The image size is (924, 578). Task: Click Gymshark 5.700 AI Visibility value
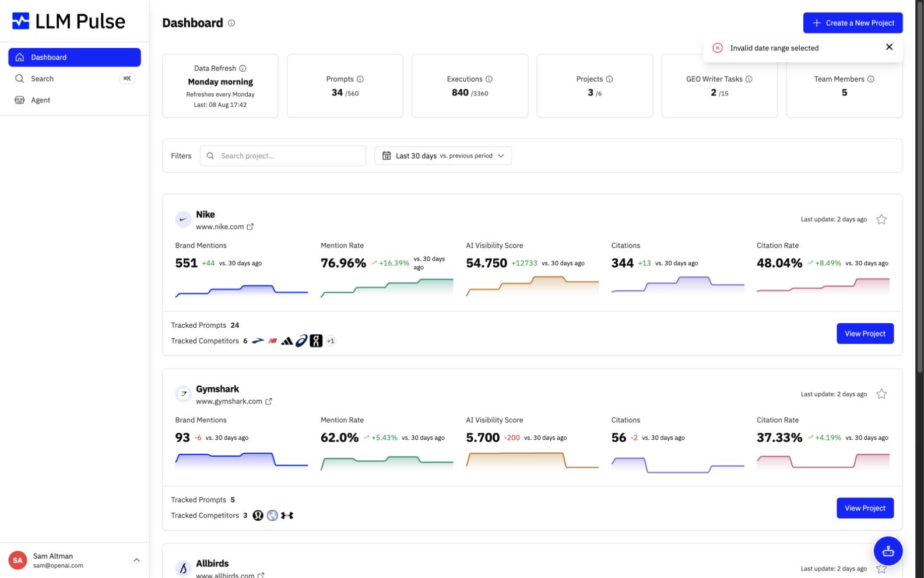[483, 437]
